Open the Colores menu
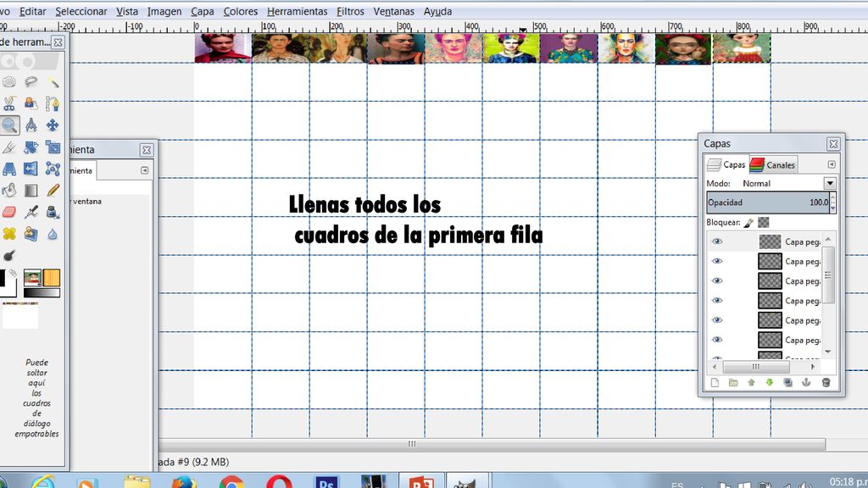Image resolution: width=868 pixels, height=488 pixels. point(240,11)
